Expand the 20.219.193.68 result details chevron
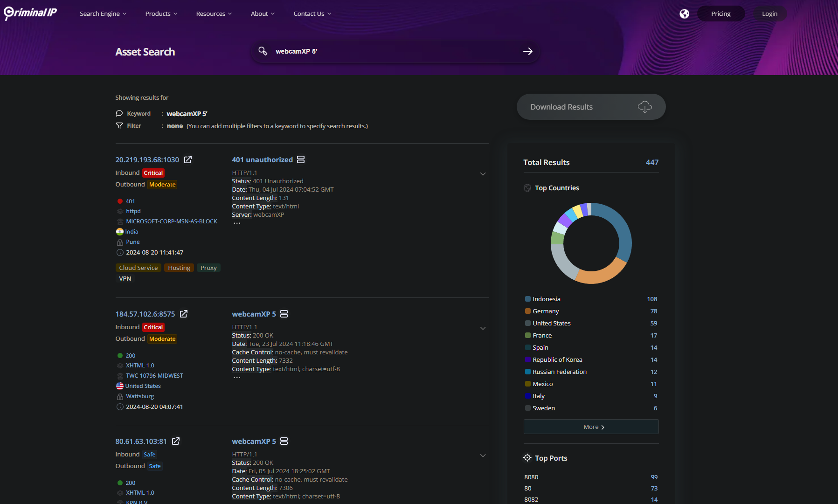 click(x=483, y=174)
